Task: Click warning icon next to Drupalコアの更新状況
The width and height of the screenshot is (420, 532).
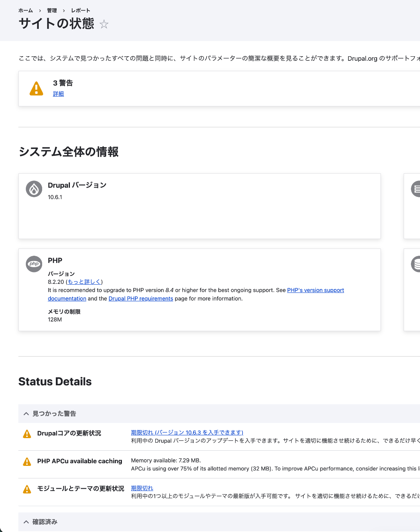Action: point(27,434)
